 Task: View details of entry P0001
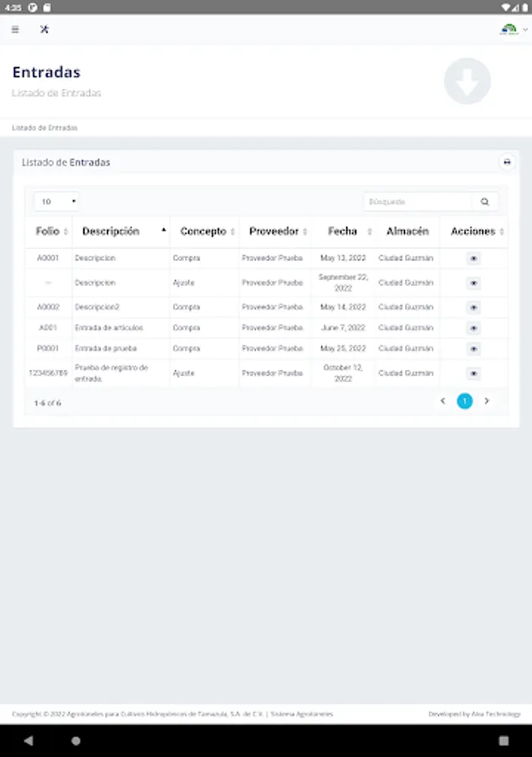[473, 348]
